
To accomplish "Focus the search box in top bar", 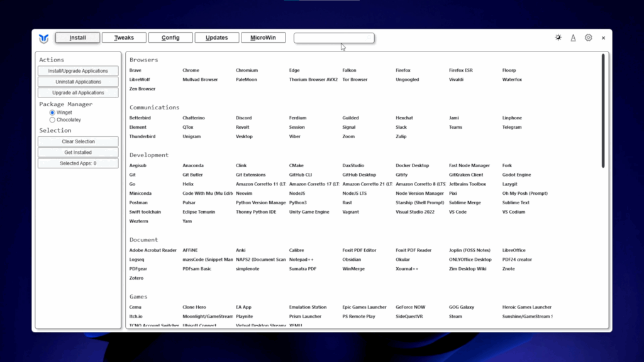I will click(333, 38).
